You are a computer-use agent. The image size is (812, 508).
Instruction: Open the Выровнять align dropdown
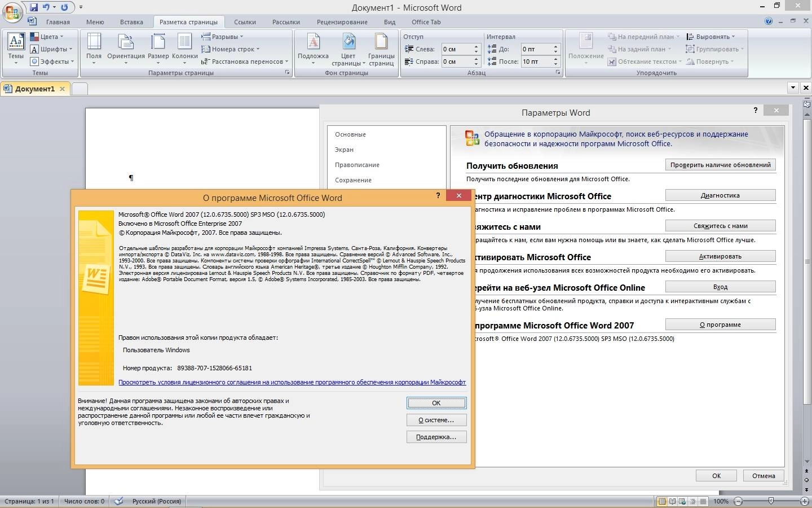click(x=710, y=37)
